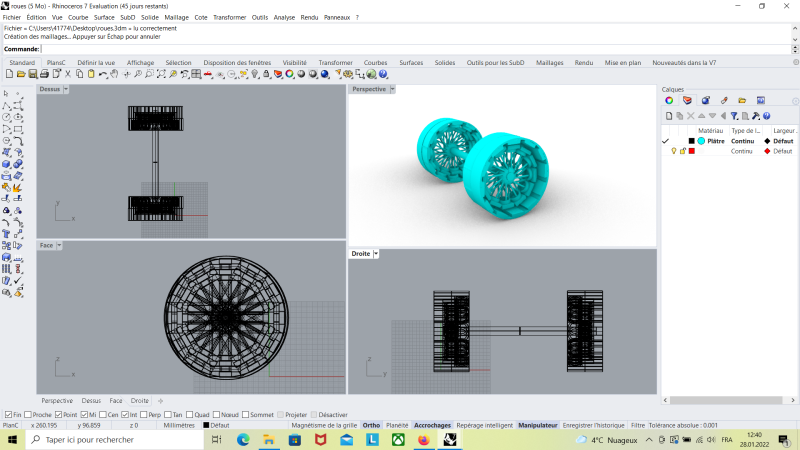800x450 pixels.
Task: Click the Save file icon in the Standard toolbar
Action: pyautogui.click(x=32, y=74)
